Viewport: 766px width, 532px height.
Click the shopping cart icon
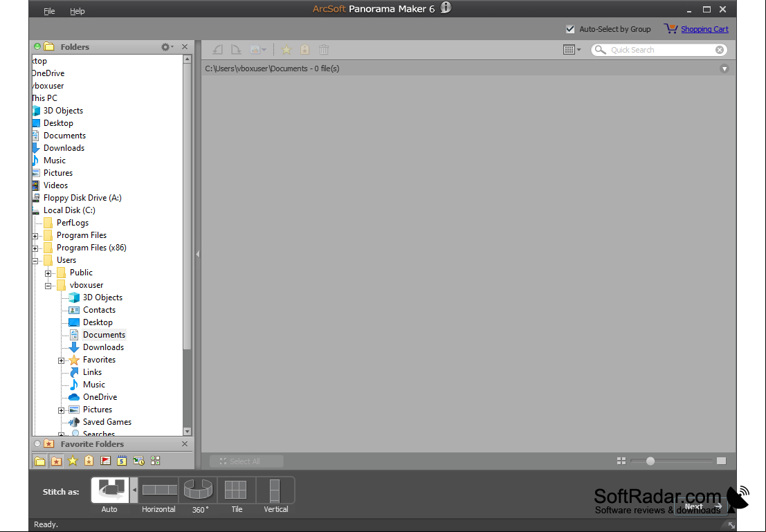(x=671, y=29)
